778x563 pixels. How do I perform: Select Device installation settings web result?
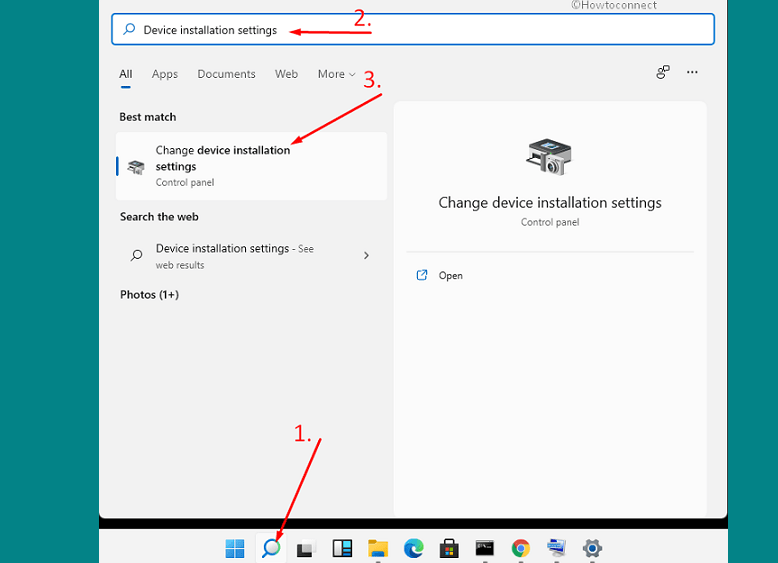(252, 256)
